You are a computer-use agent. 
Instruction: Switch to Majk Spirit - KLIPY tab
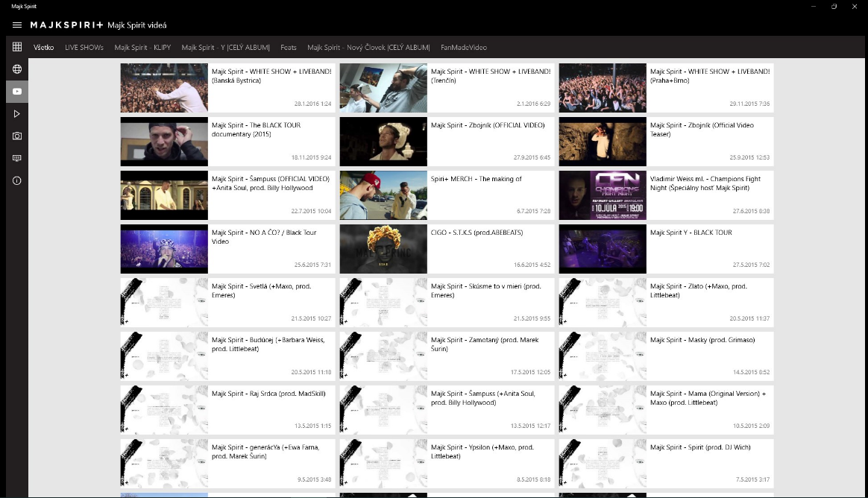(x=142, y=48)
